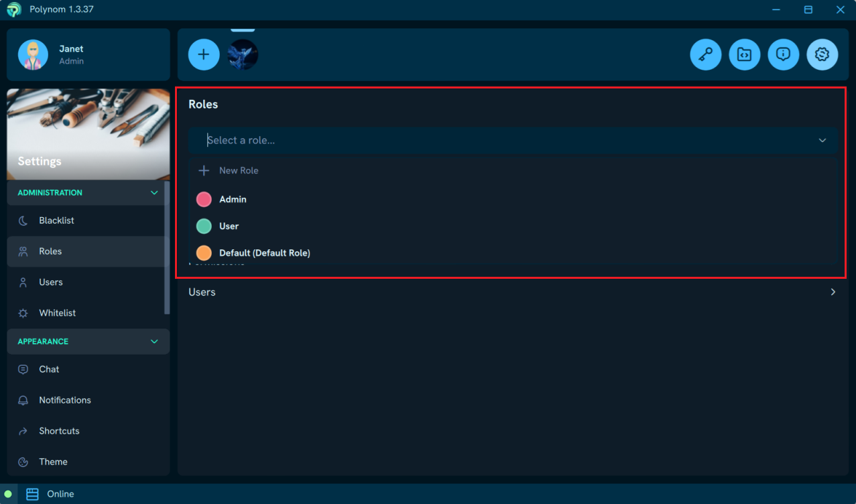
Task: Click the green online status dot
Action: click(8, 494)
